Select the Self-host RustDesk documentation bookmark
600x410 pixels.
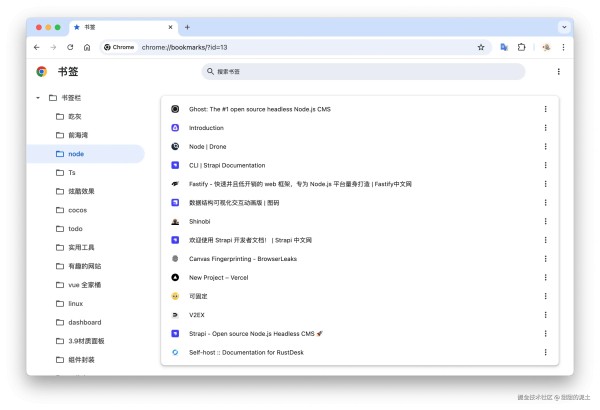click(x=360, y=353)
